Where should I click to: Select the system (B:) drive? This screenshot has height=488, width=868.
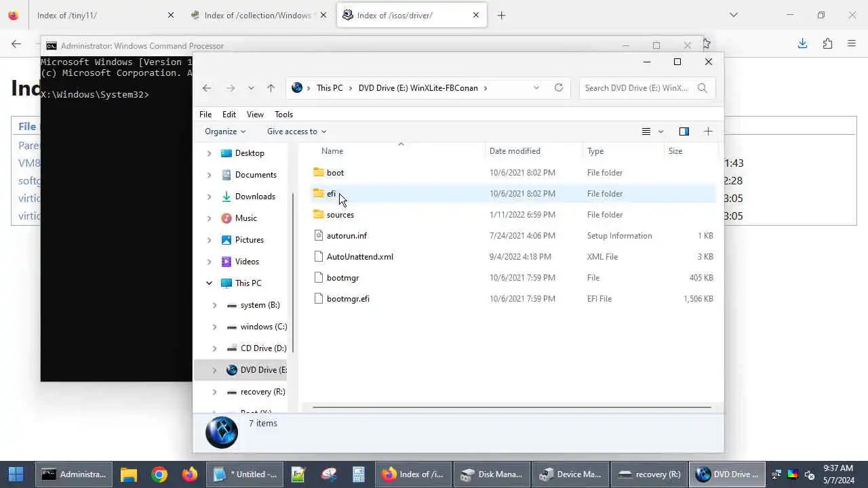260,305
